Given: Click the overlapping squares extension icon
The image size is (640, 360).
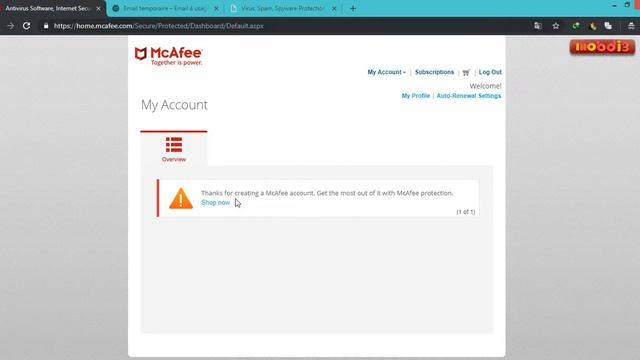Looking at the screenshot, I should (x=608, y=26).
